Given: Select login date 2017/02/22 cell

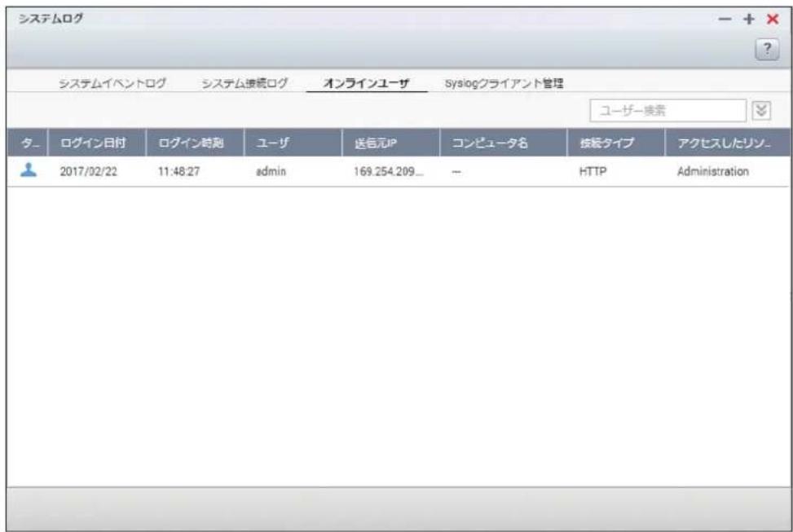Looking at the screenshot, I should point(89,171).
